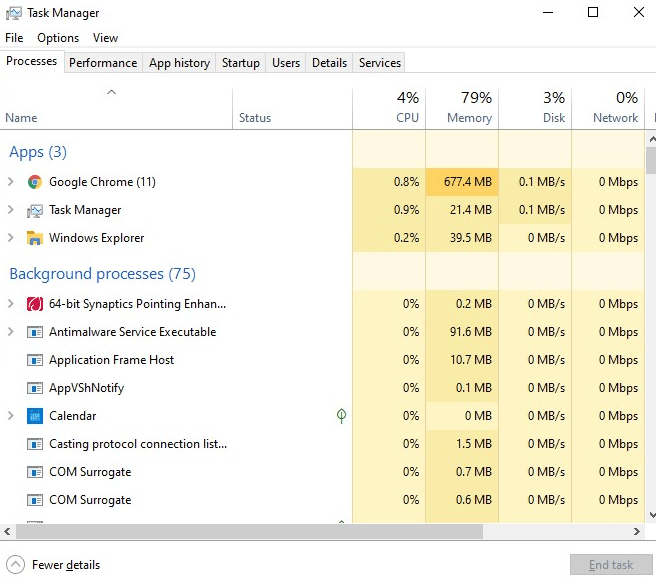656x585 pixels.
Task: Select the Google Chrome app icon
Action: (x=35, y=182)
